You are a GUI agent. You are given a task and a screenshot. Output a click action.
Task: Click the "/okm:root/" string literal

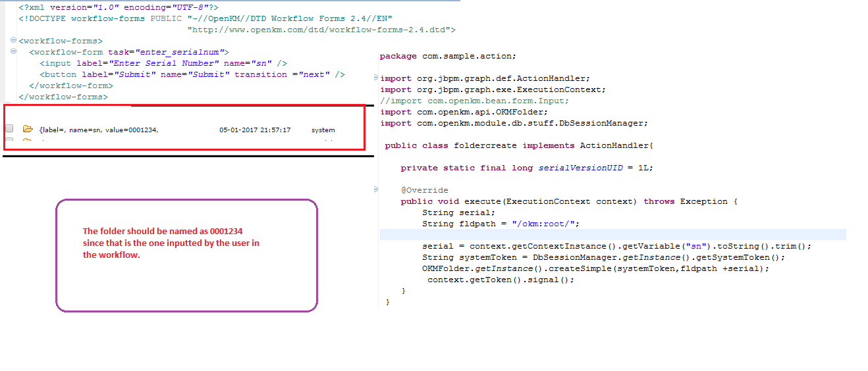click(545, 224)
